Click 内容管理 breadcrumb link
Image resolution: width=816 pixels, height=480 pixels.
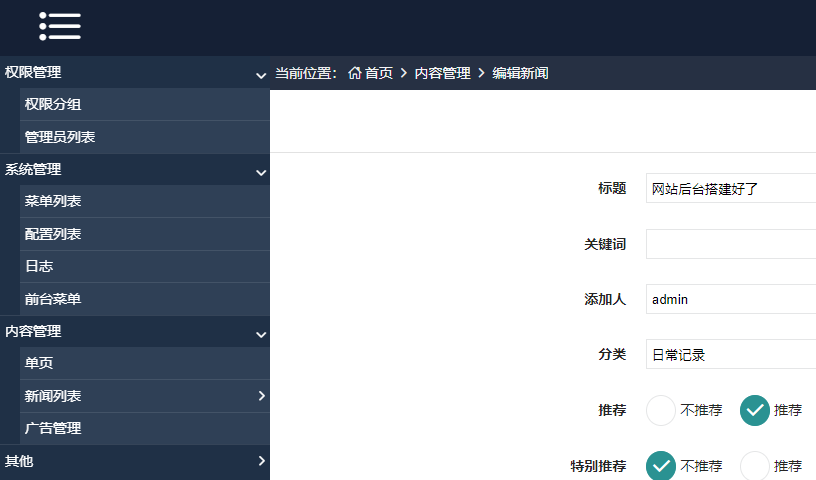coord(442,73)
